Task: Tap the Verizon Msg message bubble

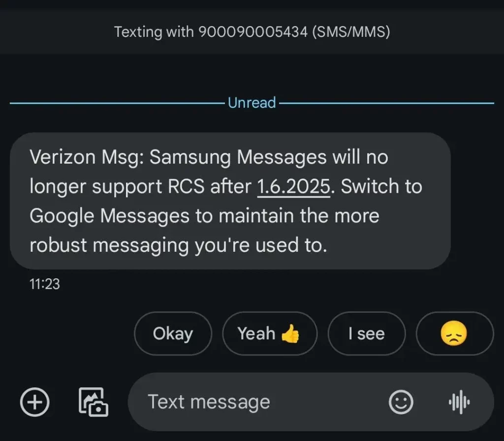Action: (x=230, y=201)
